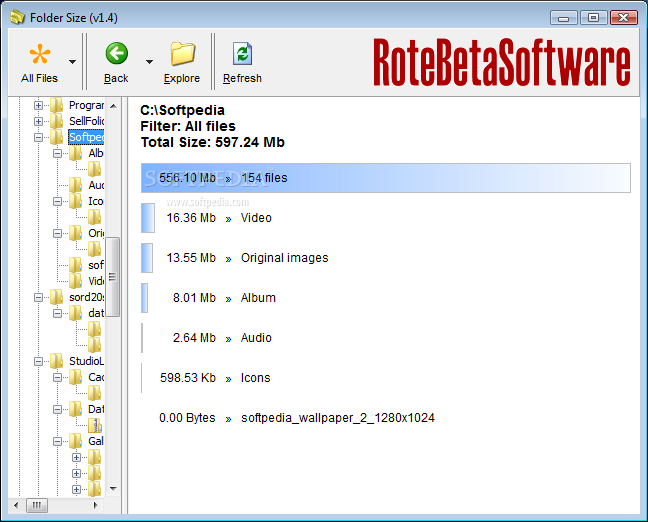Screen dimensions: 648x522
Task: Open the Album folder size entry
Action: (x=258, y=298)
